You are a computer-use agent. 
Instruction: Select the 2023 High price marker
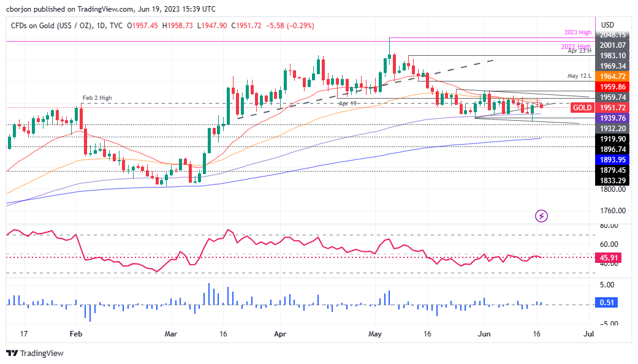[x=577, y=32]
